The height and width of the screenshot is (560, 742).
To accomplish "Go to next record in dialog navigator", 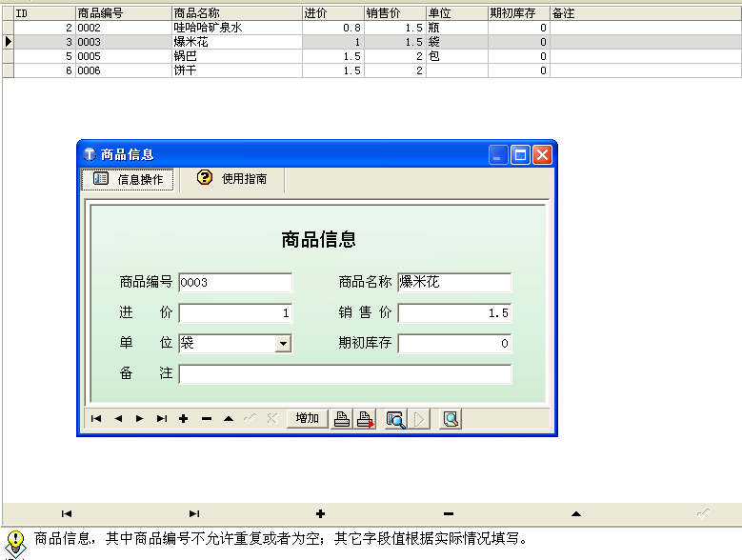I will click(140, 419).
